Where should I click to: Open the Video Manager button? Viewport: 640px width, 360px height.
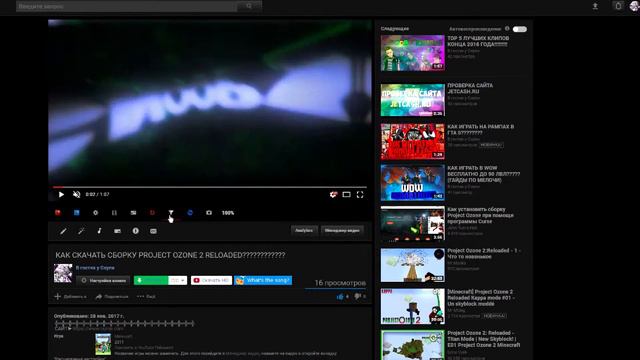[342, 231]
